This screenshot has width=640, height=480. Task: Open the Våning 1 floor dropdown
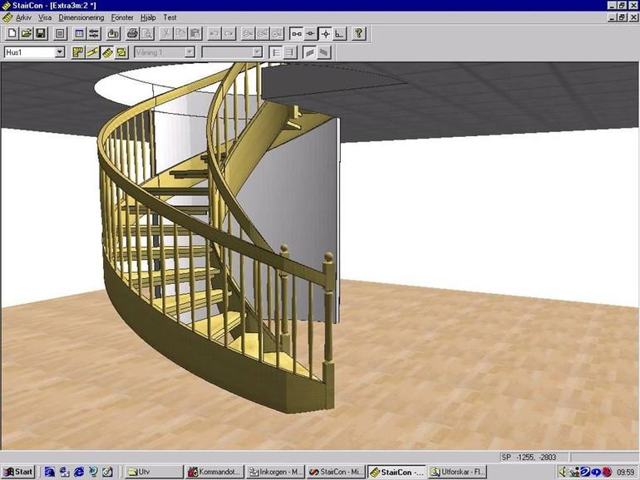coord(189,52)
